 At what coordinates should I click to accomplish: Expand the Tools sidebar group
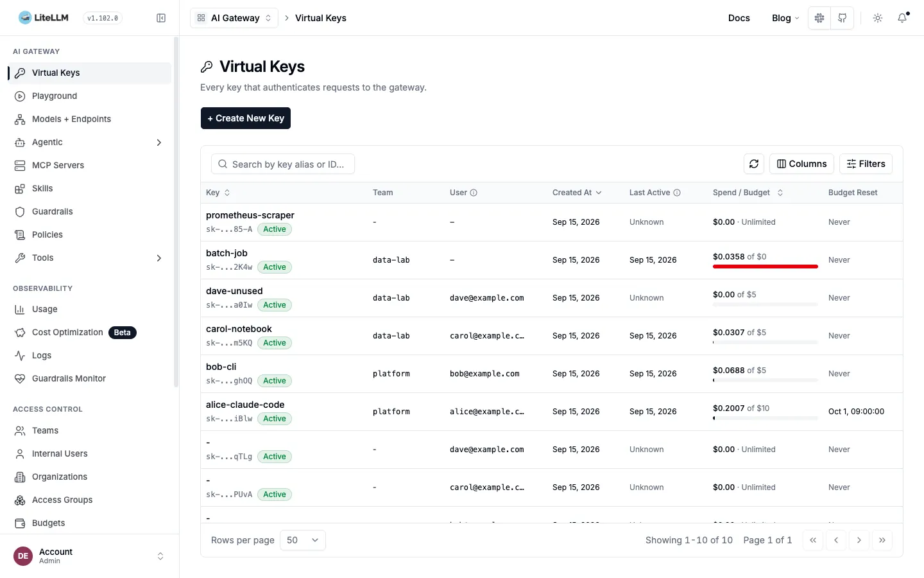tap(89, 258)
